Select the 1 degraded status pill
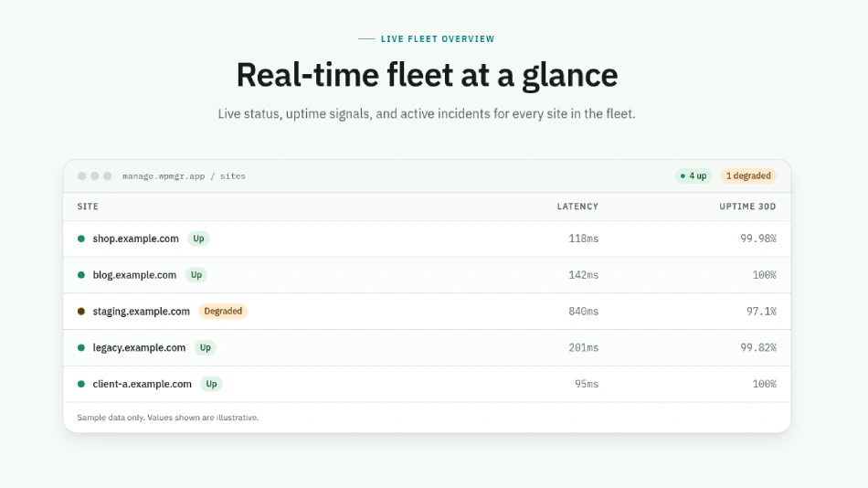Image resolution: width=868 pixels, height=488 pixels. (748, 176)
